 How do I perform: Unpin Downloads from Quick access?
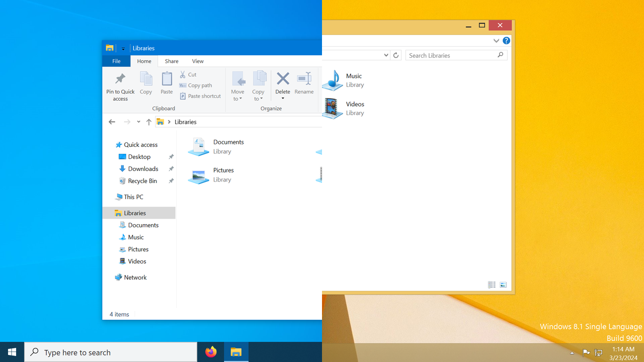tap(171, 168)
